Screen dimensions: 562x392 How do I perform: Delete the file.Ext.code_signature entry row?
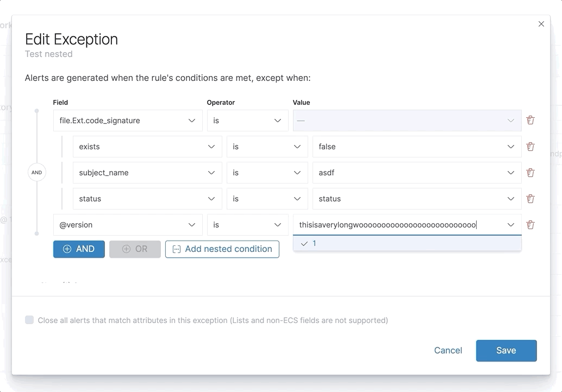point(530,121)
